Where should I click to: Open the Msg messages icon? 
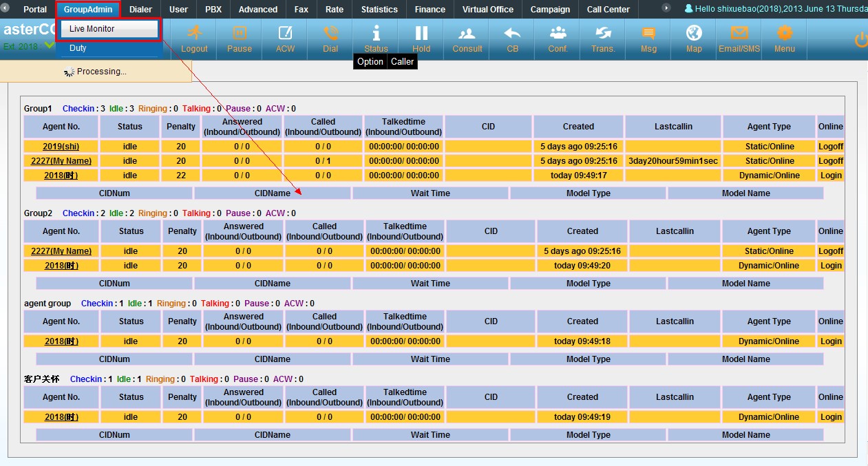(x=648, y=39)
